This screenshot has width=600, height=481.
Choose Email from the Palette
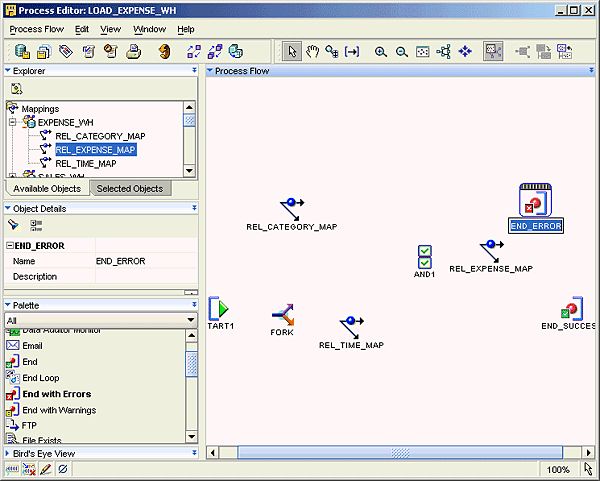pos(32,346)
